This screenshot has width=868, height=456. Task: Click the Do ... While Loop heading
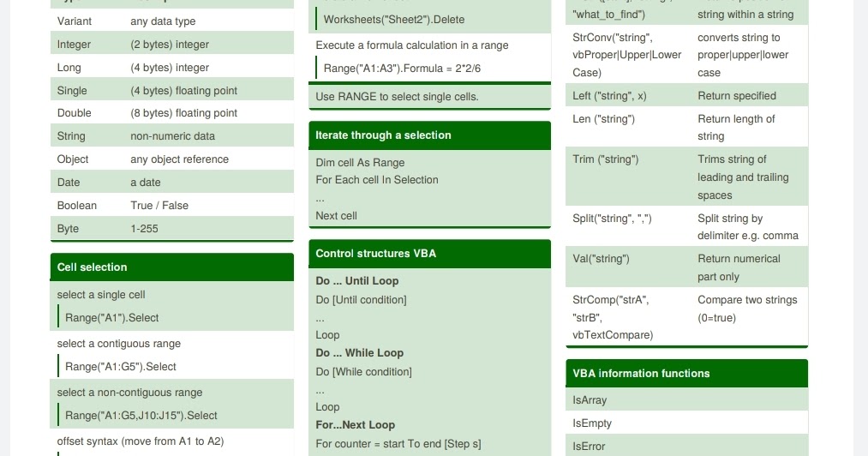pyautogui.click(x=360, y=353)
